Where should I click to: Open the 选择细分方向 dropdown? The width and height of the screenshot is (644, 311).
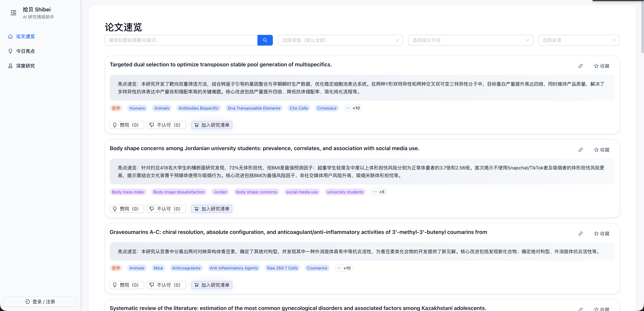coord(470,40)
